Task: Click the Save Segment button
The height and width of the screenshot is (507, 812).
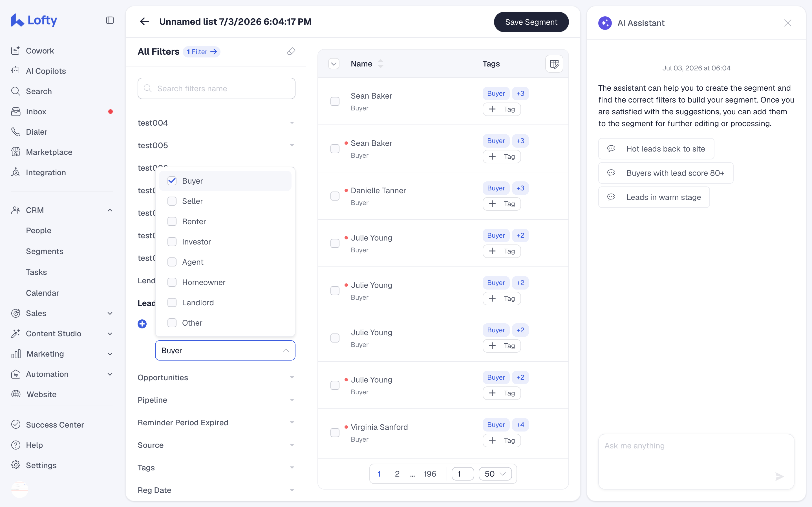Action: point(531,22)
